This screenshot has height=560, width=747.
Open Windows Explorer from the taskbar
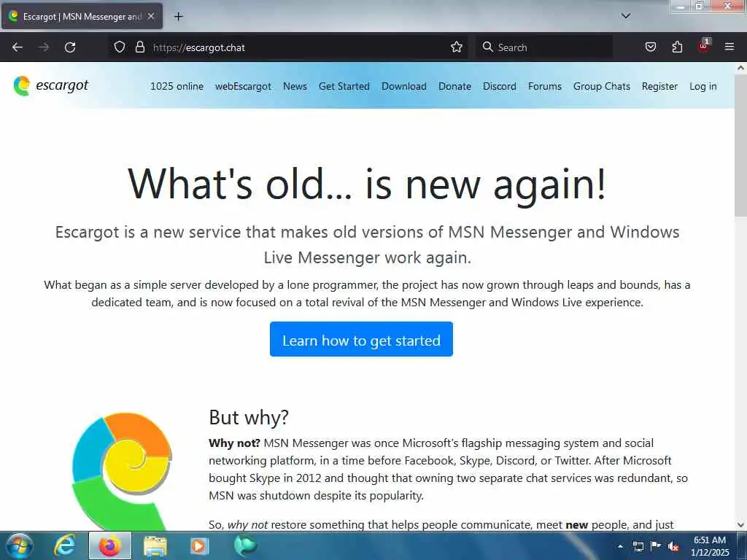155,545
